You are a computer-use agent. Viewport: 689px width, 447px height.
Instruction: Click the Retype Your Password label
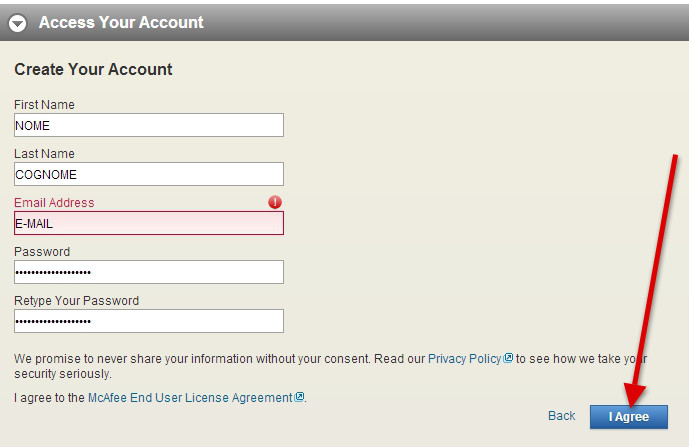point(76,301)
